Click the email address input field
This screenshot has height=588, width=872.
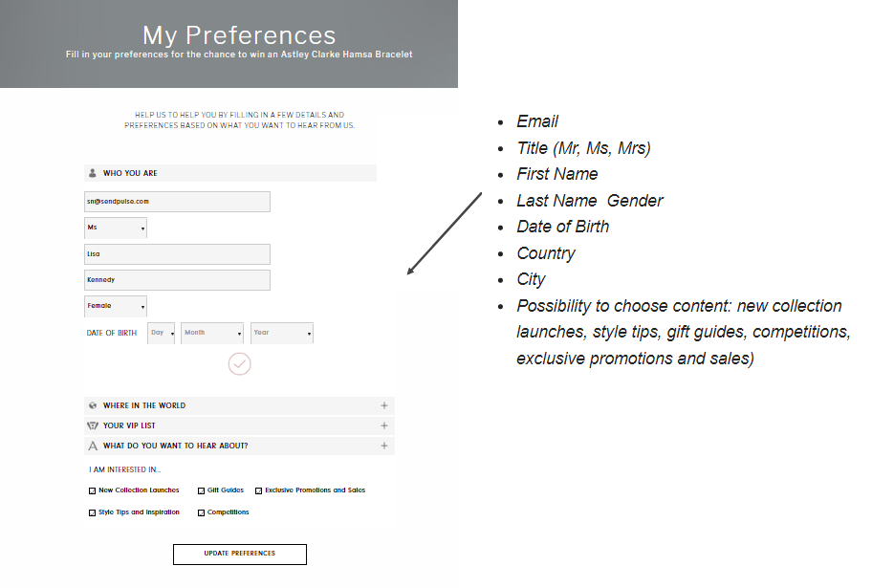click(x=177, y=202)
